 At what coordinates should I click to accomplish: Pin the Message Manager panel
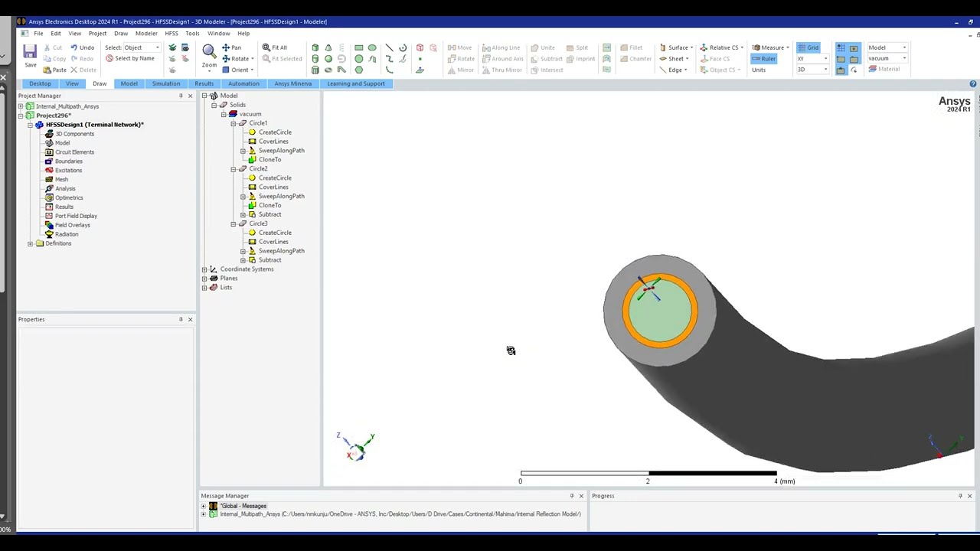coord(571,496)
